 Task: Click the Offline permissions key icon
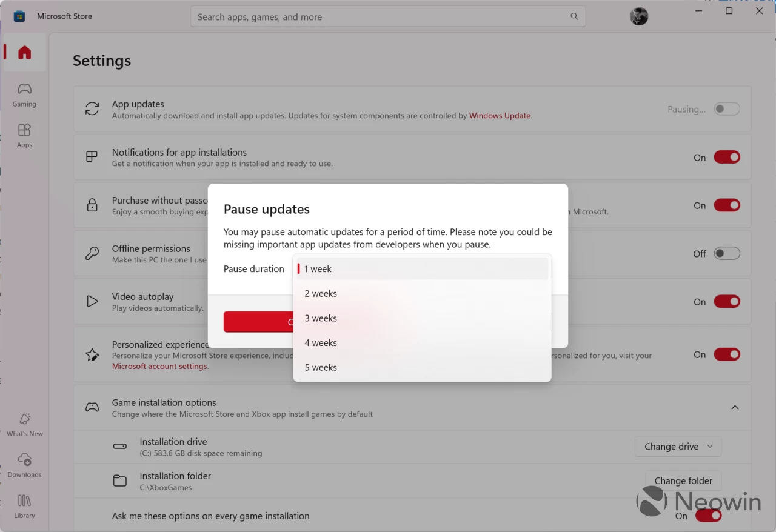(92, 253)
